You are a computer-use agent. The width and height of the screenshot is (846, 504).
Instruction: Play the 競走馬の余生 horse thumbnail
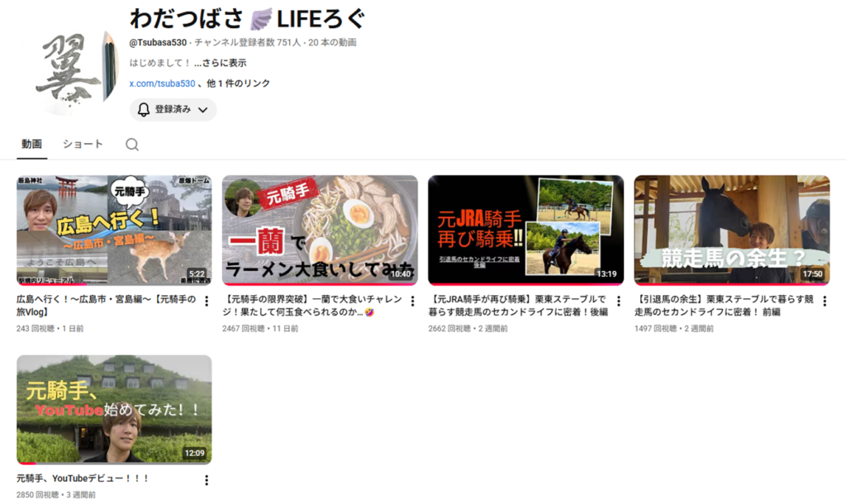tap(731, 229)
